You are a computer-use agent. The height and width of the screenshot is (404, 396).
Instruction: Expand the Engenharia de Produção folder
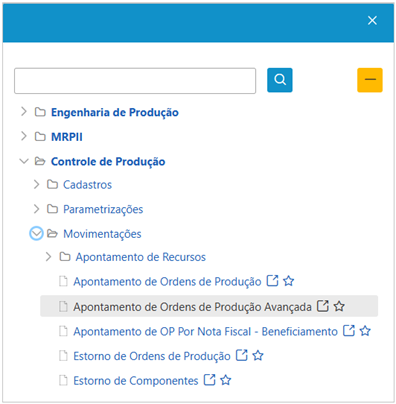(24, 112)
